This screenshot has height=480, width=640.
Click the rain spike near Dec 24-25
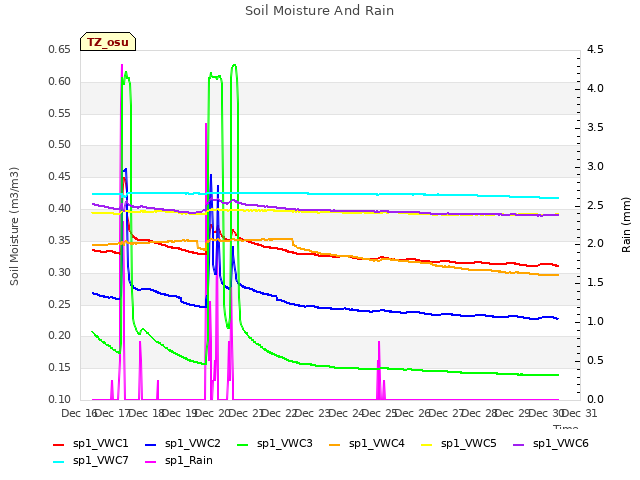[x=379, y=343]
